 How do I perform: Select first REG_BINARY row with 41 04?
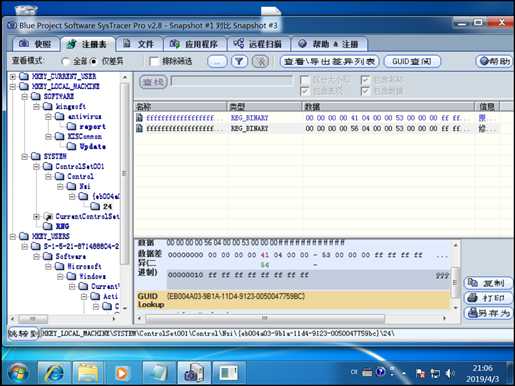coord(317,118)
